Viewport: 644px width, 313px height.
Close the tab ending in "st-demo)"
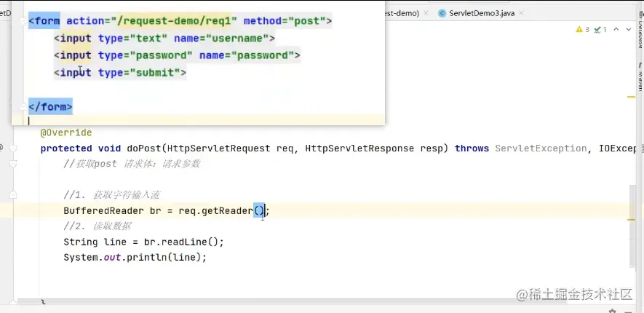pos(426,13)
